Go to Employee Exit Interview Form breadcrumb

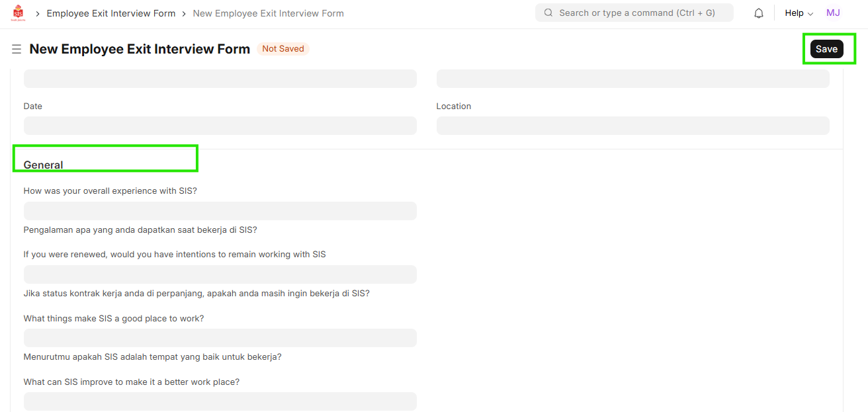coord(111,13)
